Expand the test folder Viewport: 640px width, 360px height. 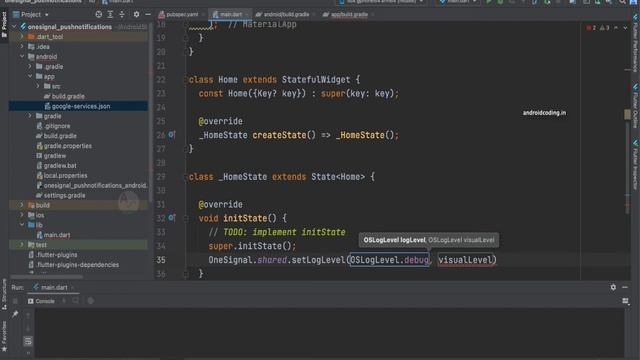(22, 244)
